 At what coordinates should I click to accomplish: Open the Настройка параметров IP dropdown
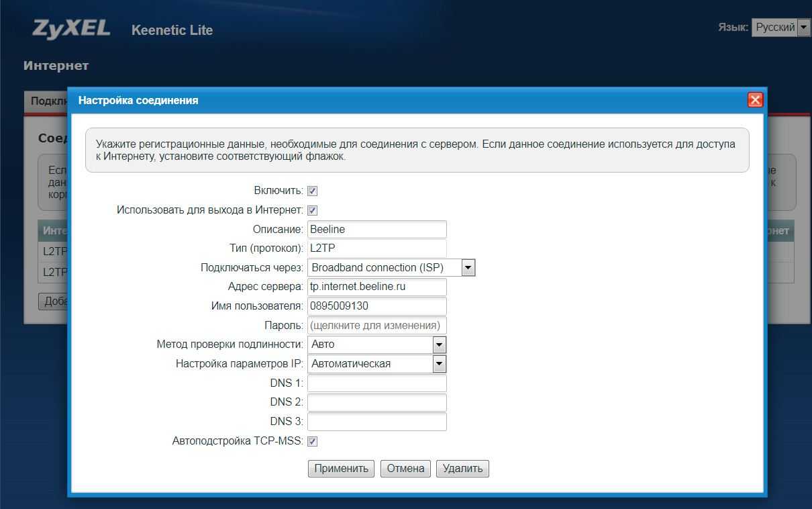[377, 364]
